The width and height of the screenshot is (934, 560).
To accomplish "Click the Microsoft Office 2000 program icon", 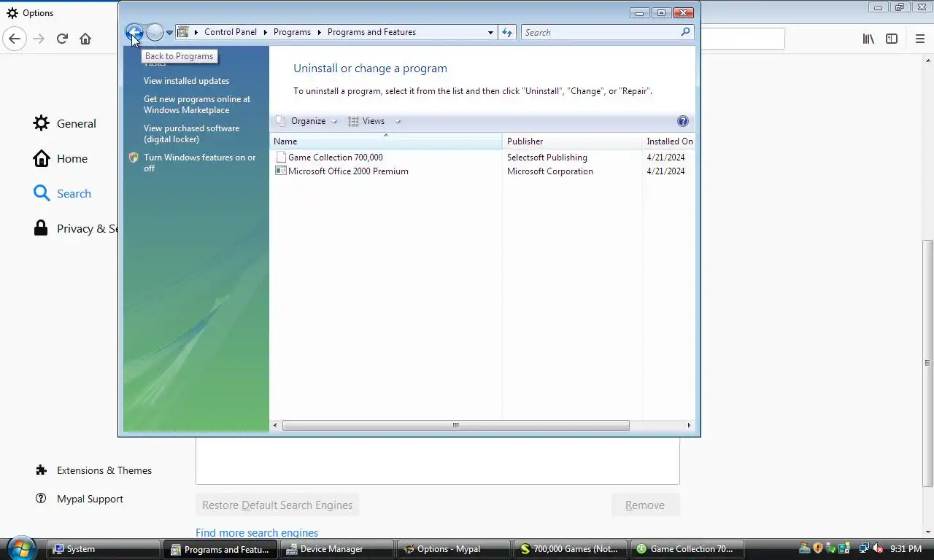I will click(x=281, y=171).
